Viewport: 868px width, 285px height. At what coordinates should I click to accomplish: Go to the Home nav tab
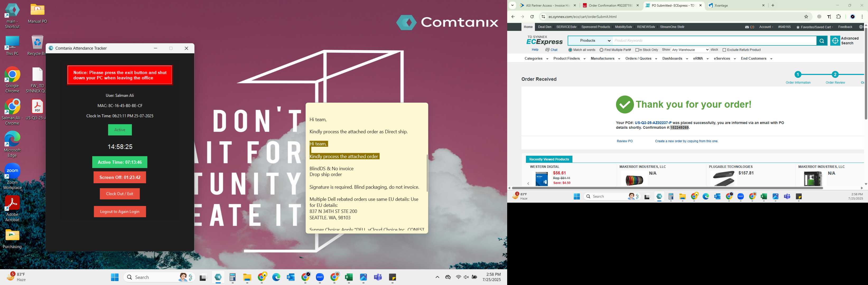[528, 27]
